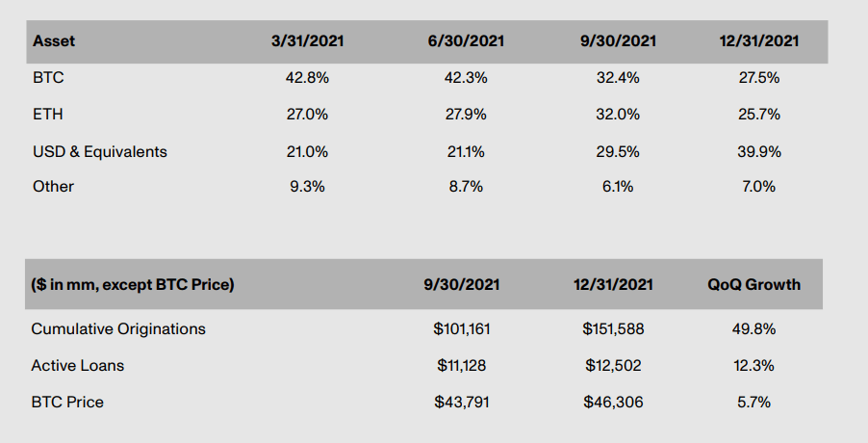Select the $43,791 BTC price cell
The width and height of the screenshot is (868, 443).
[x=462, y=402]
